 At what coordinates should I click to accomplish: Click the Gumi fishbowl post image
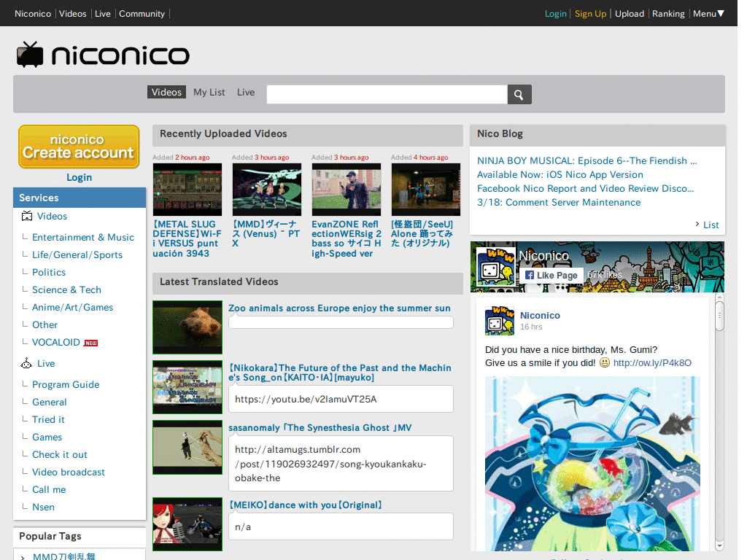[592, 463]
